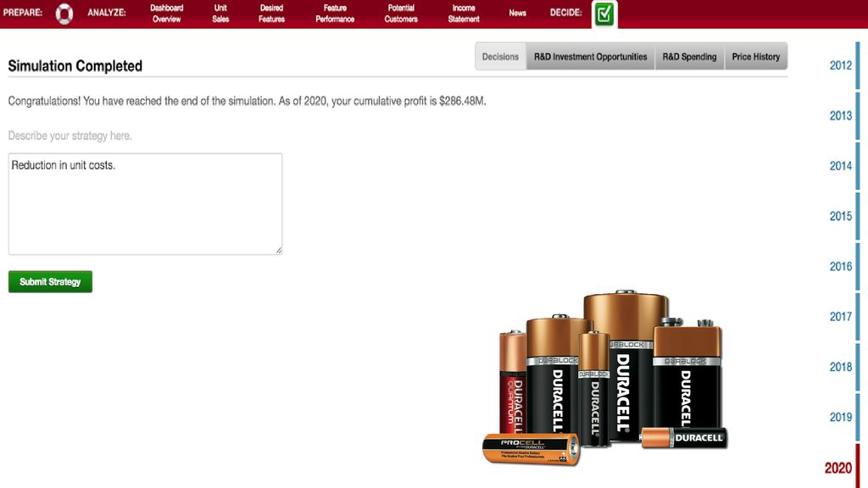
Task: Select year 2015 on the timeline
Action: 840,216
